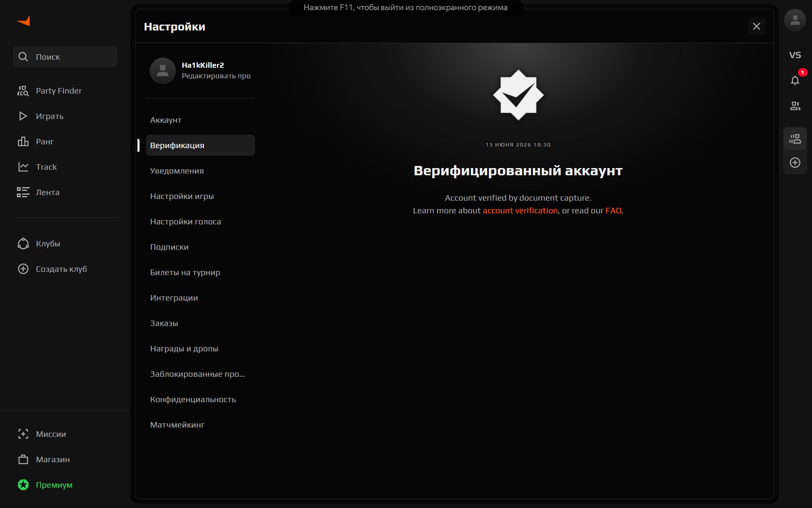Open the FAQ link
The height and width of the screenshot is (508, 812).
click(613, 210)
